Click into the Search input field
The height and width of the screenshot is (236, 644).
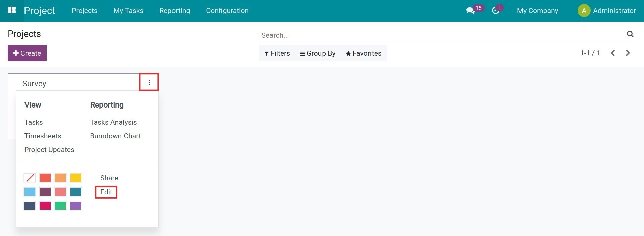coord(436,35)
